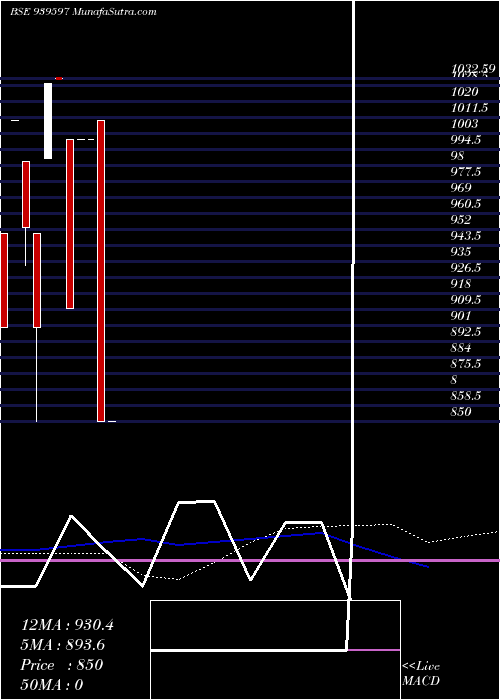Click the '<<Live MACD' label
This screenshot has width=500, height=700.
421,674
